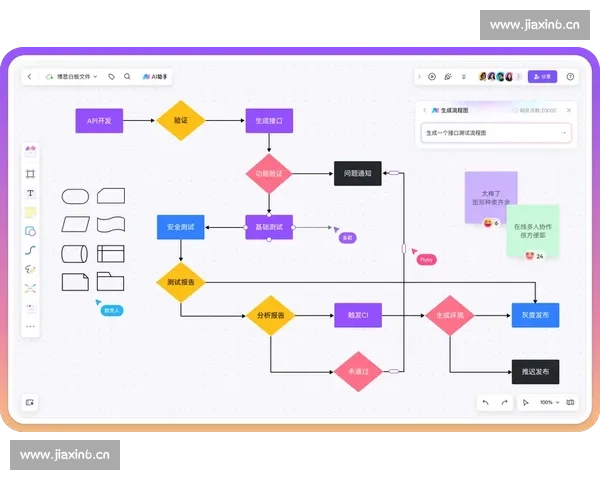600x480 pixels.
Task: Expand more tools via the three dots
Action: click(x=30, y=326)
